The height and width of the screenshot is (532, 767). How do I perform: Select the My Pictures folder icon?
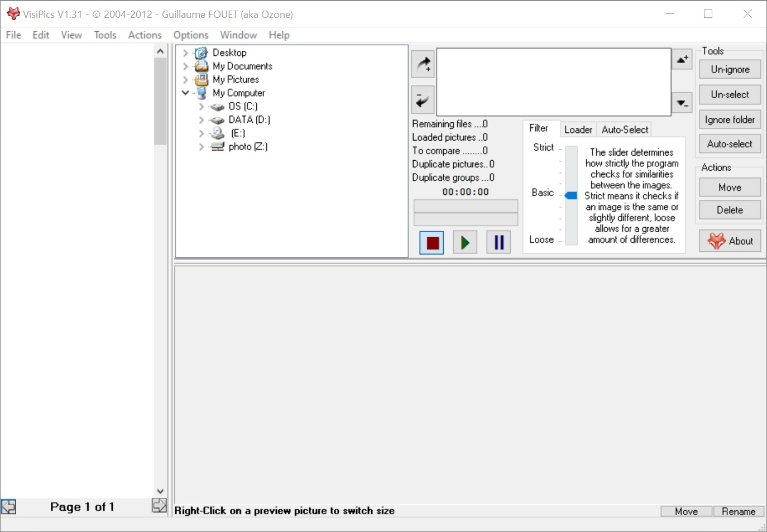(201, 80)
